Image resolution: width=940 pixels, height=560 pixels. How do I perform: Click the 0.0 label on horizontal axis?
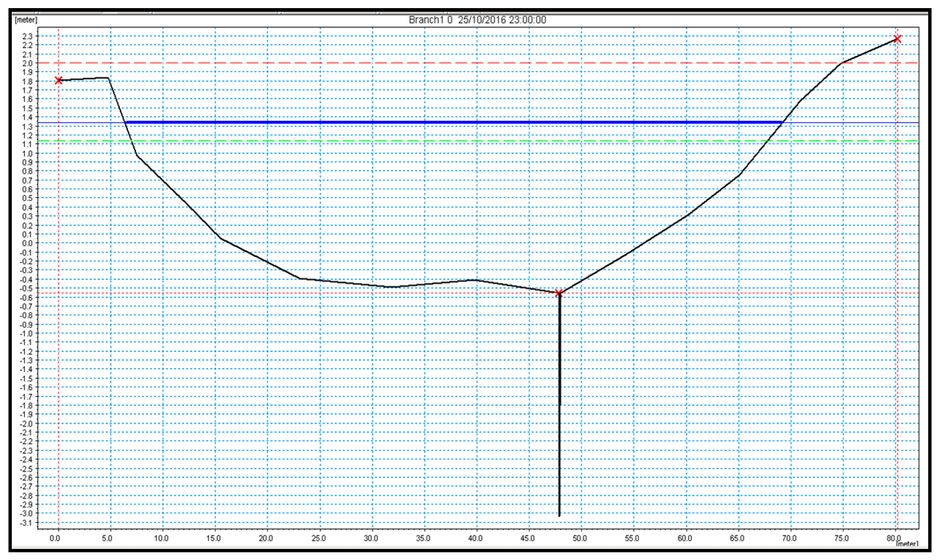(55, 538)
